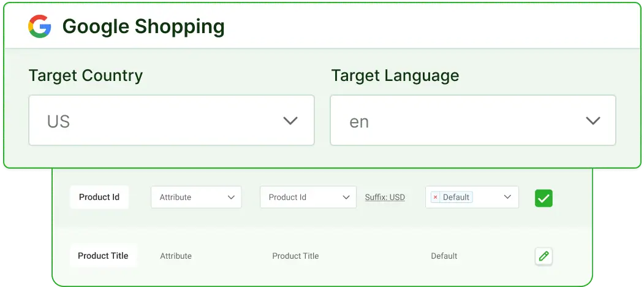Screen dimensions: 644x287
Task: Click the Target Country chevron arrow
Action: (x=290, y=121)
